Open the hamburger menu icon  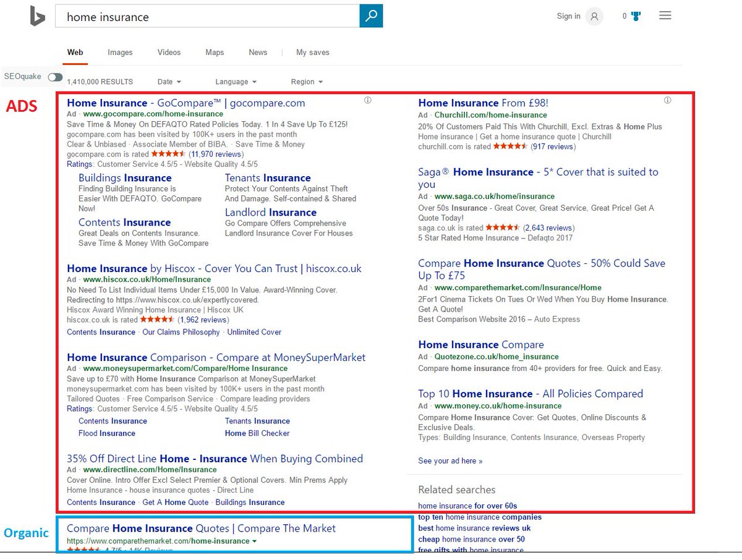665,16
